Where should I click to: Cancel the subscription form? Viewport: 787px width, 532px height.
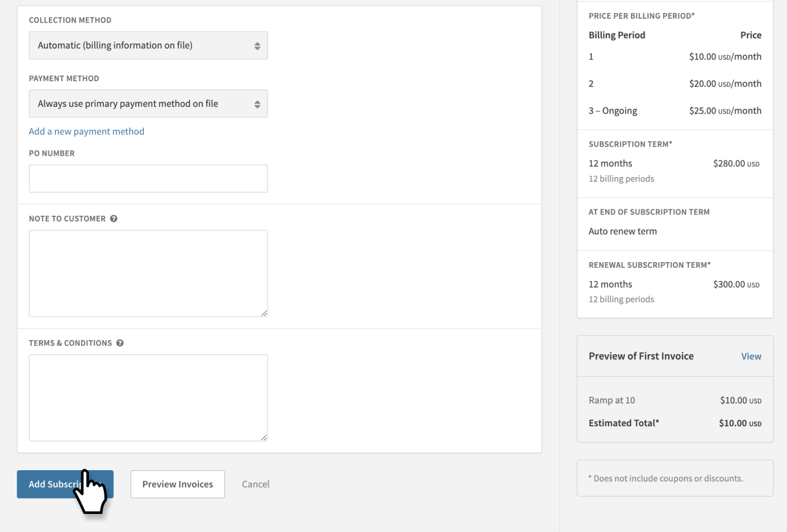[x=255, y=484]
